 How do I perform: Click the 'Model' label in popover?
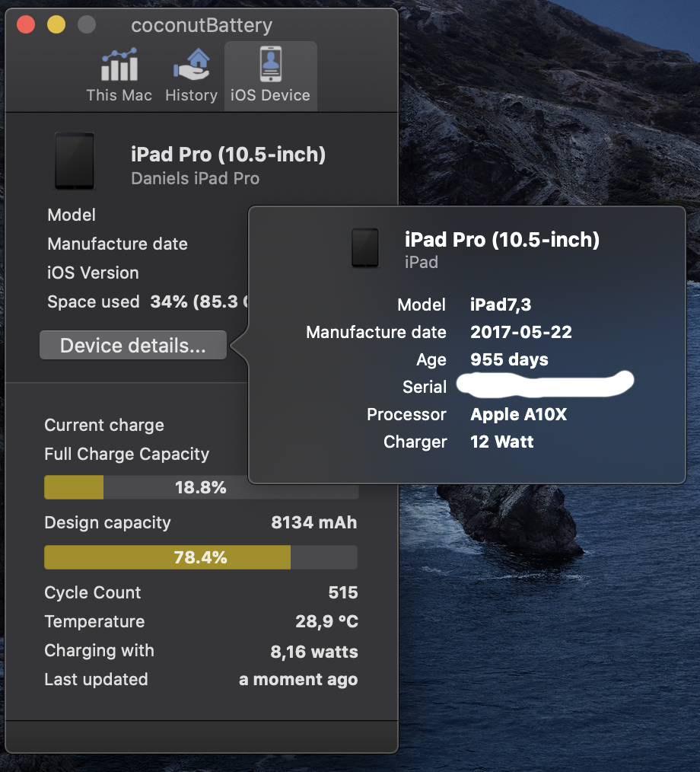click(x=422, y=305)
